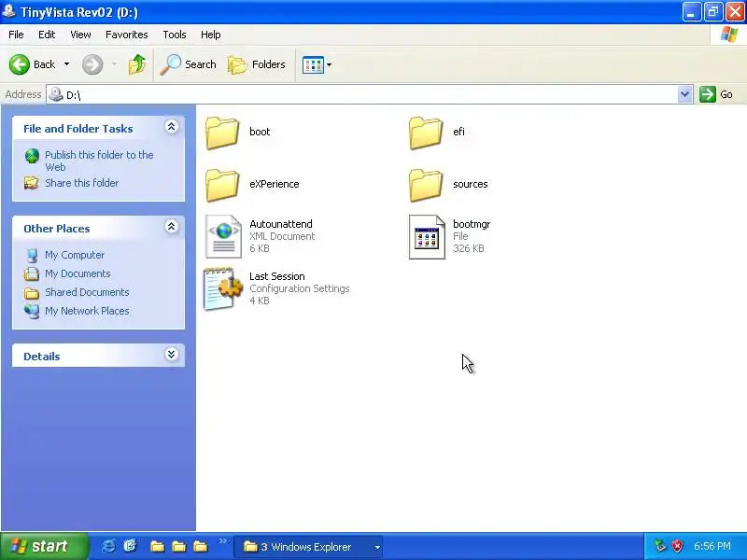Open the Search pane

point(188,64)
